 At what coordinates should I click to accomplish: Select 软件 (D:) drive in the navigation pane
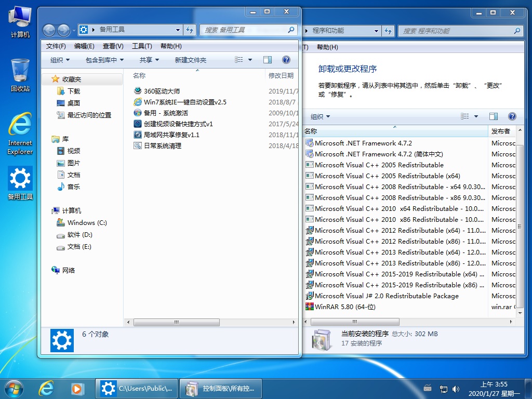[79, 235]
